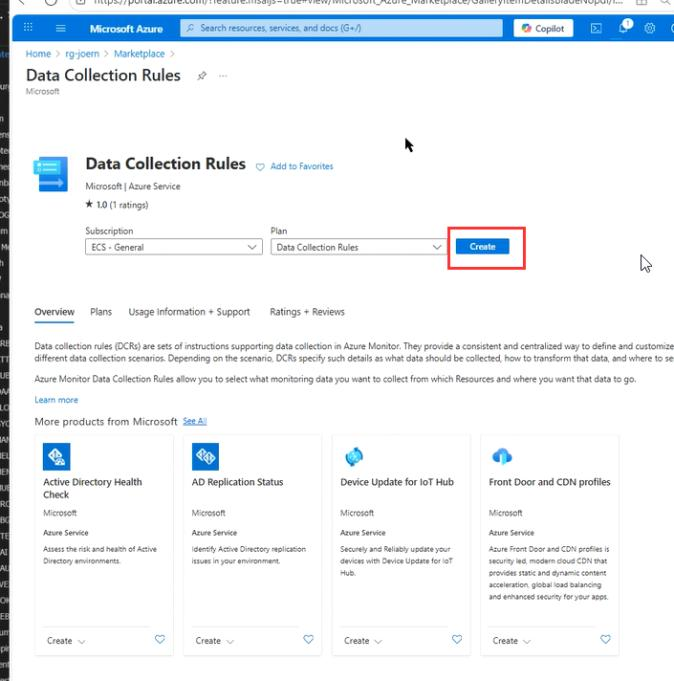This screenshot has height=681, width=674.
Task: Click the Active Directory Health Check icon
Action: pos(56,456)
